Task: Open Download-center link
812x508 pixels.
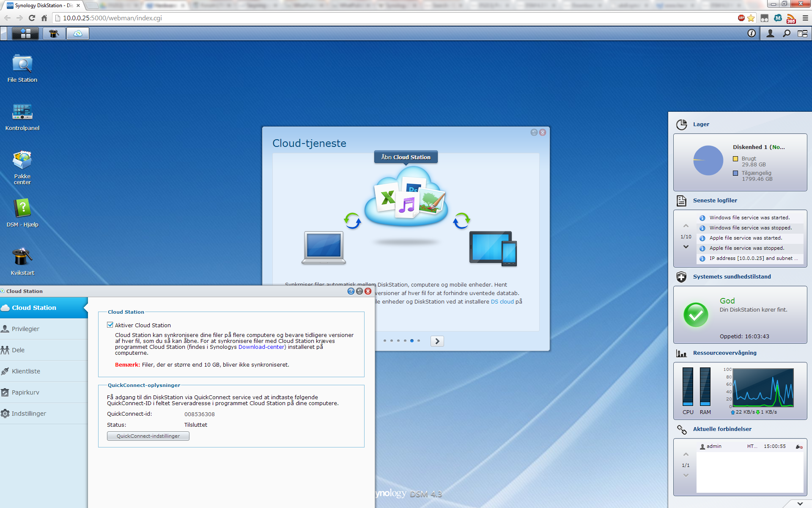Action: click(x=261, y=347)
